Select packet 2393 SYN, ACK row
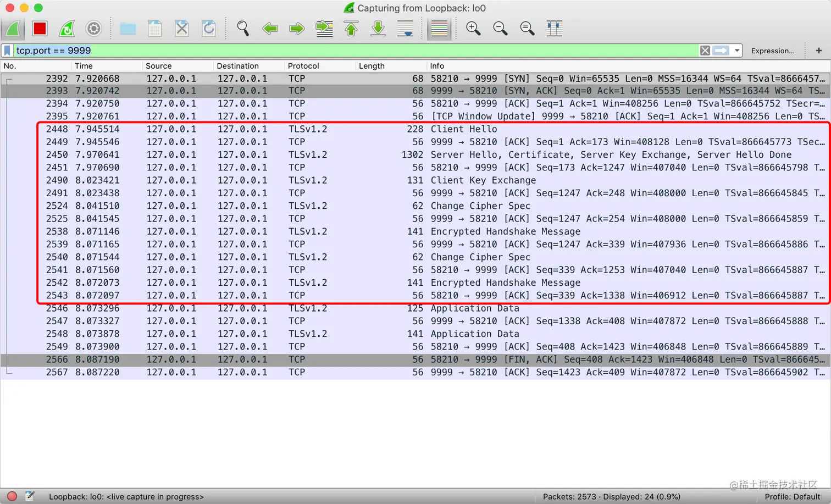The width and height of the screenshot is (831, 504). point(416,91)
